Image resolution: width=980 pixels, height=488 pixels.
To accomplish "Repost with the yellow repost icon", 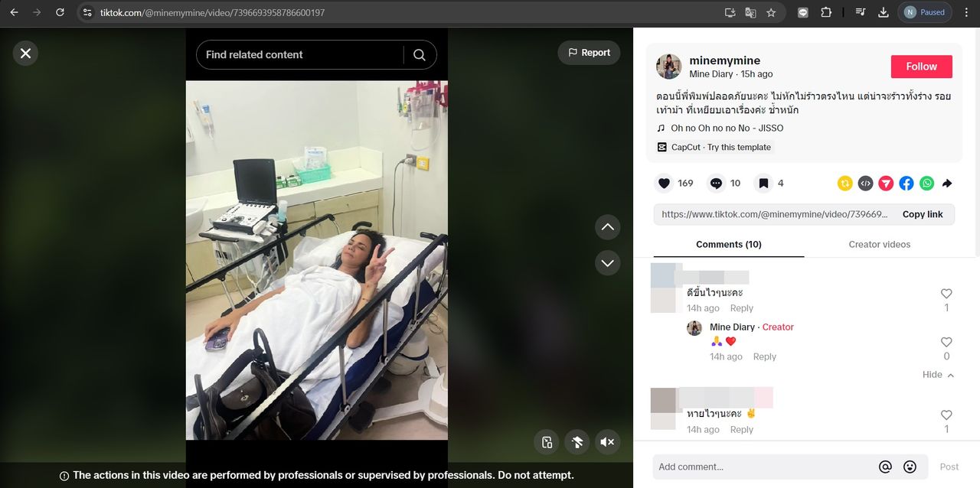I will tap(845, 184).
